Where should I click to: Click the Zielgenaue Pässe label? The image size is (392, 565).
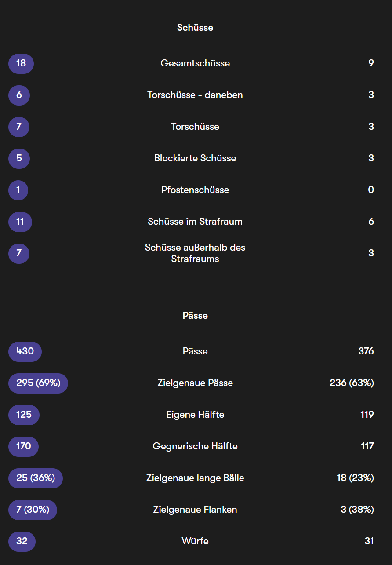point(195,383)
